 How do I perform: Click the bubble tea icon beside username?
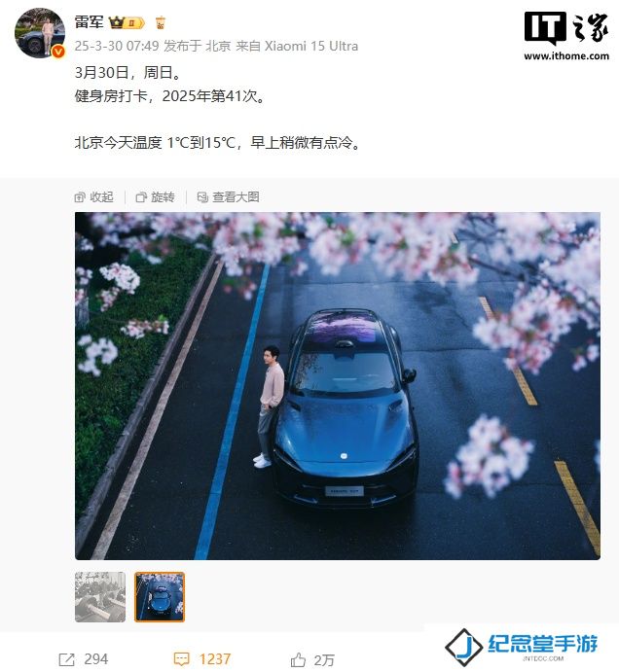tap(160, 22)
